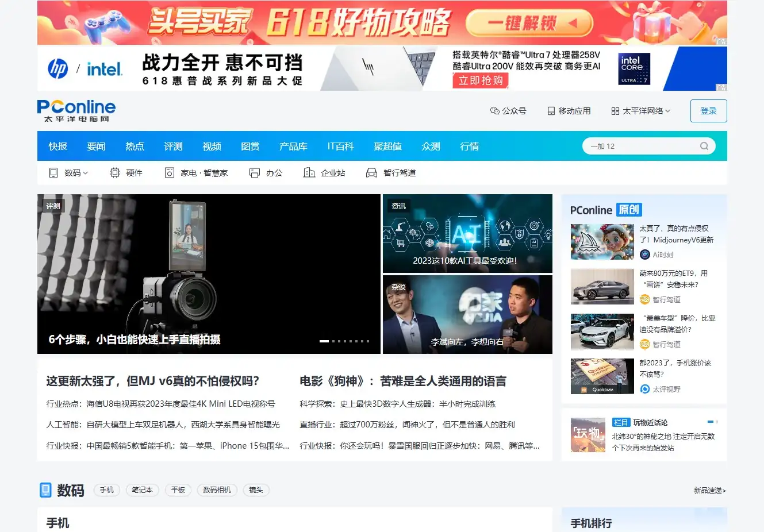The width and height of the screenshot is (764, 532).
Task: Open the 产品库 navigation tab
Action: click(293, 147)
